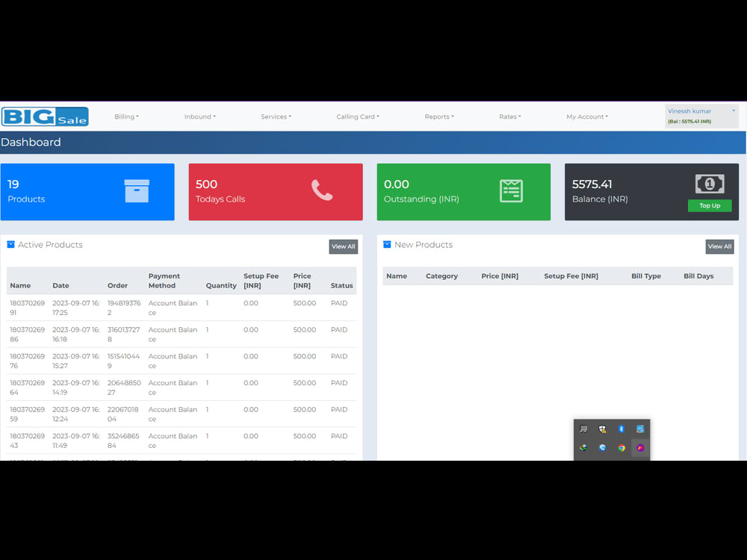Expand the My Account dropdown
This screenshot has height=560, width=747.
click(x=587, y=116)
